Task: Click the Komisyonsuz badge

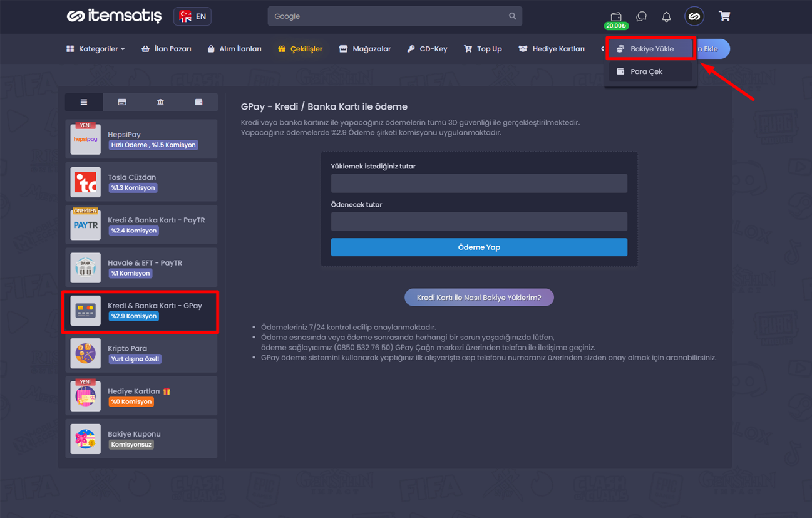Action: click(x=131, y=445)
